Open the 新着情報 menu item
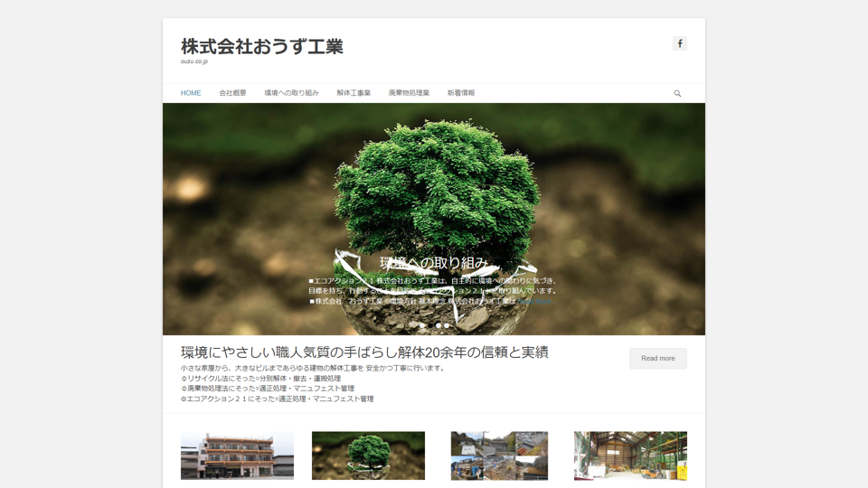The width and height of the screenshot is (868, 488). (461, 93)
